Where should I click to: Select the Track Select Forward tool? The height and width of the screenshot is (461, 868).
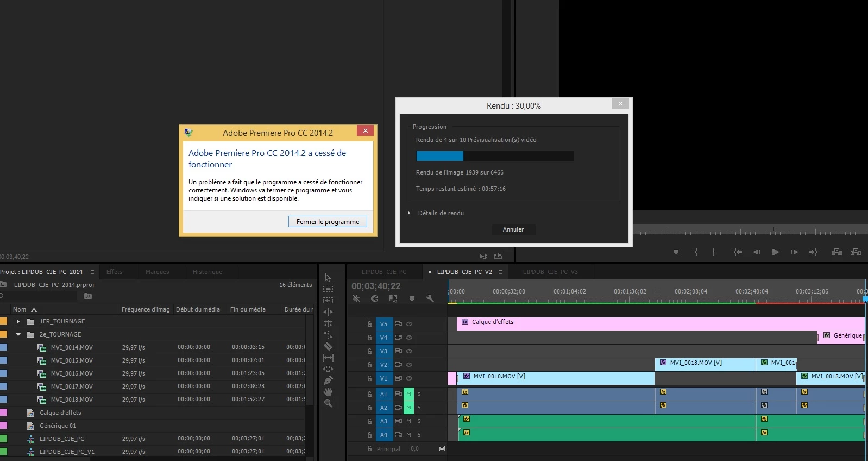[328, 289]
